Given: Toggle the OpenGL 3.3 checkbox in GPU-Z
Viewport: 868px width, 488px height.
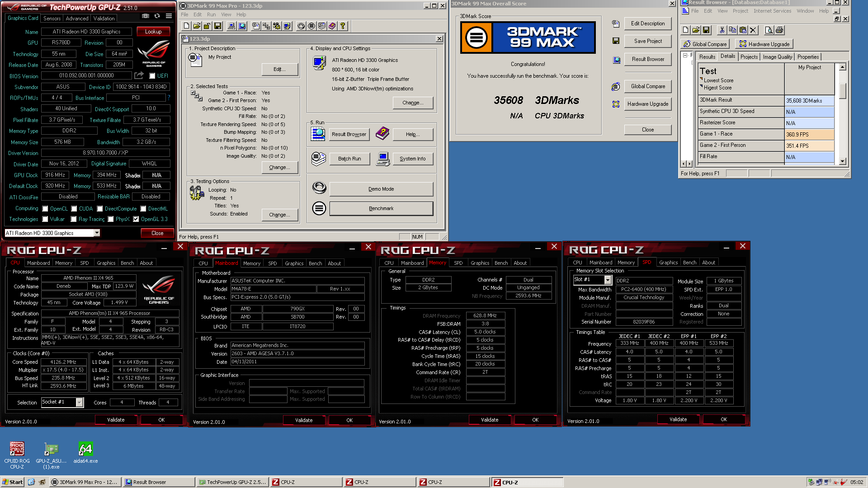Looking at the screenshot, I should tap(136, 219).
